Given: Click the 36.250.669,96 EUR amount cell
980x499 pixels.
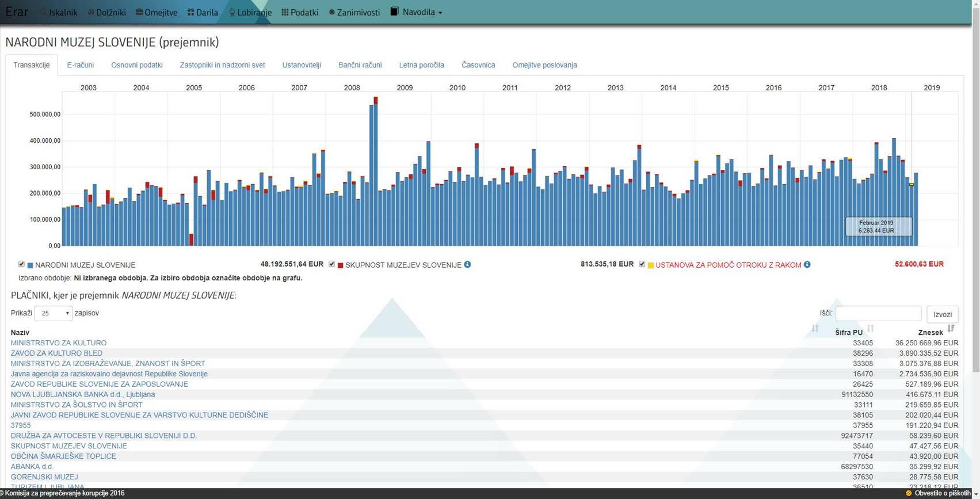Looking at the screenshot, I should (x=926, y=343).
